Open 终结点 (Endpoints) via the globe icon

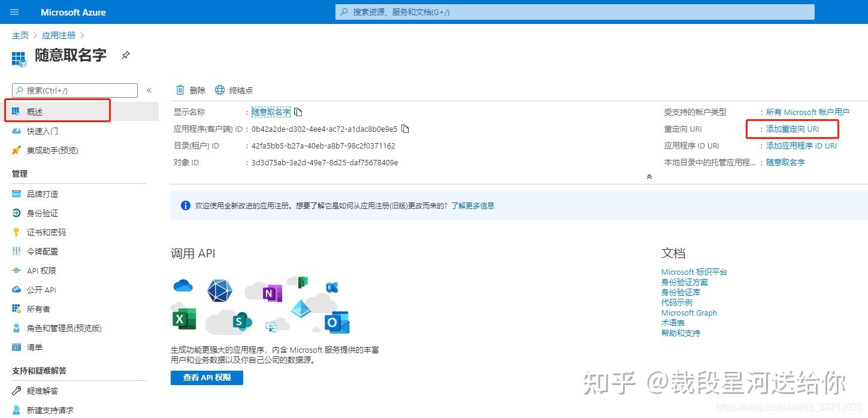click(219, 90)
